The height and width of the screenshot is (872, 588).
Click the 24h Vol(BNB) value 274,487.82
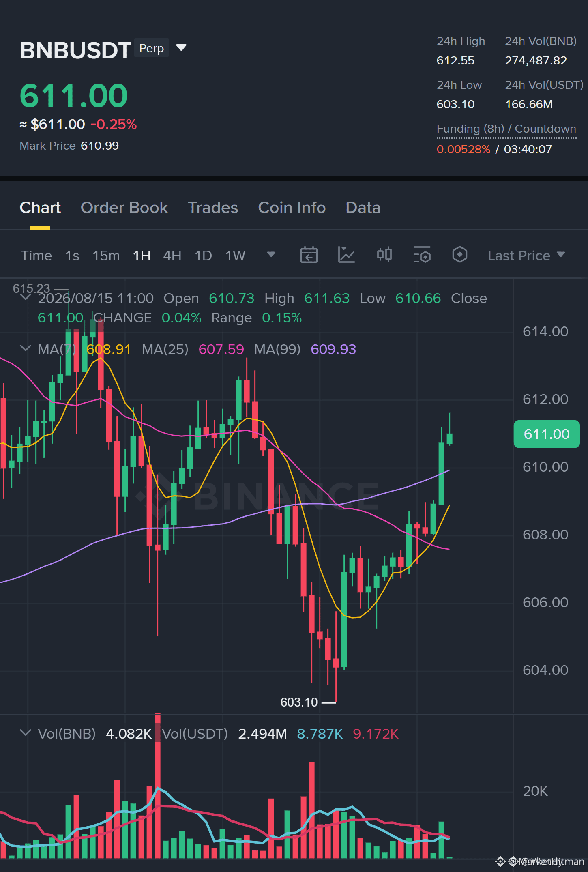pyautogui.click(x=536, y=60)
